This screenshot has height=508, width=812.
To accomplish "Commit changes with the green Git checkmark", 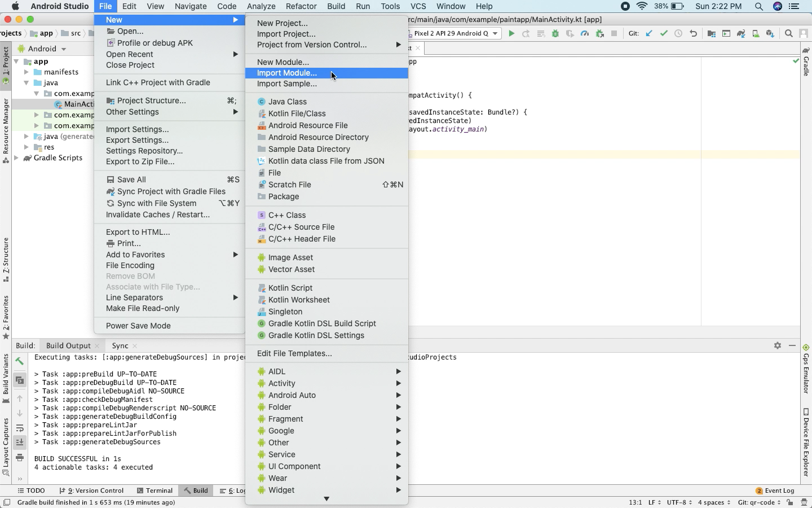I will (664, 34).
